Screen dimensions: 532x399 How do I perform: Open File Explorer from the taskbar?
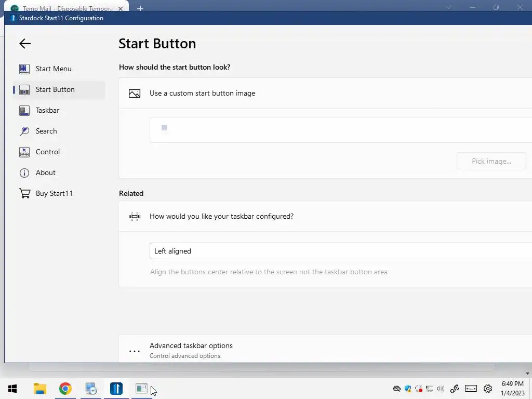click(39, 389)
